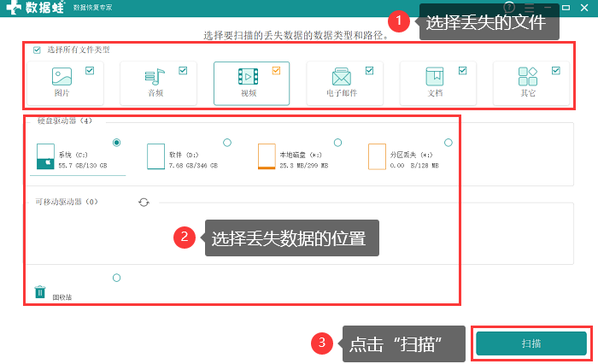
Task: Click the 软件 (D:) drive icon
Action: tap(156, 156)
